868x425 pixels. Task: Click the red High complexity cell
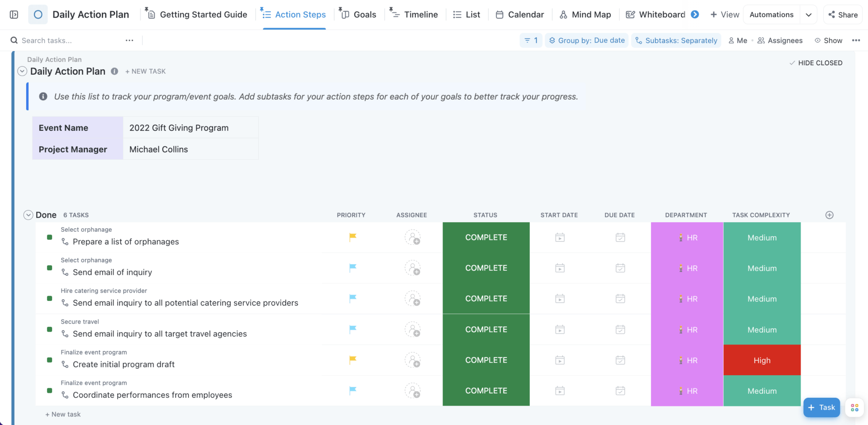tap(762, 360)
